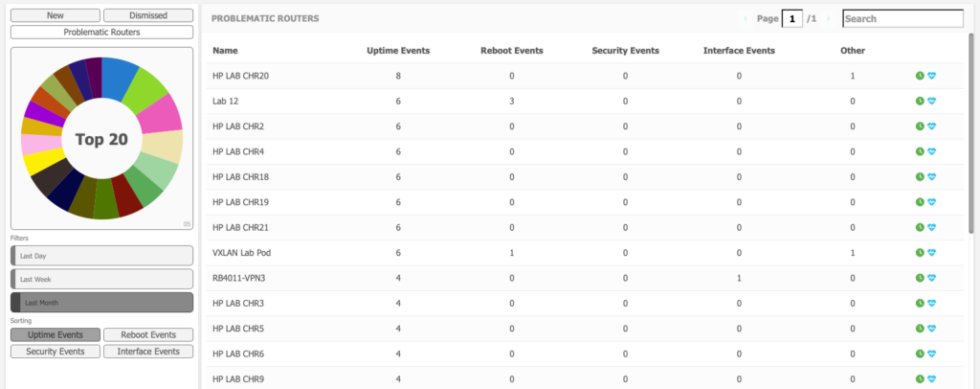Go to the previous page arrow
Viewport: 980px width, 389px height.
tap(746, 19)
